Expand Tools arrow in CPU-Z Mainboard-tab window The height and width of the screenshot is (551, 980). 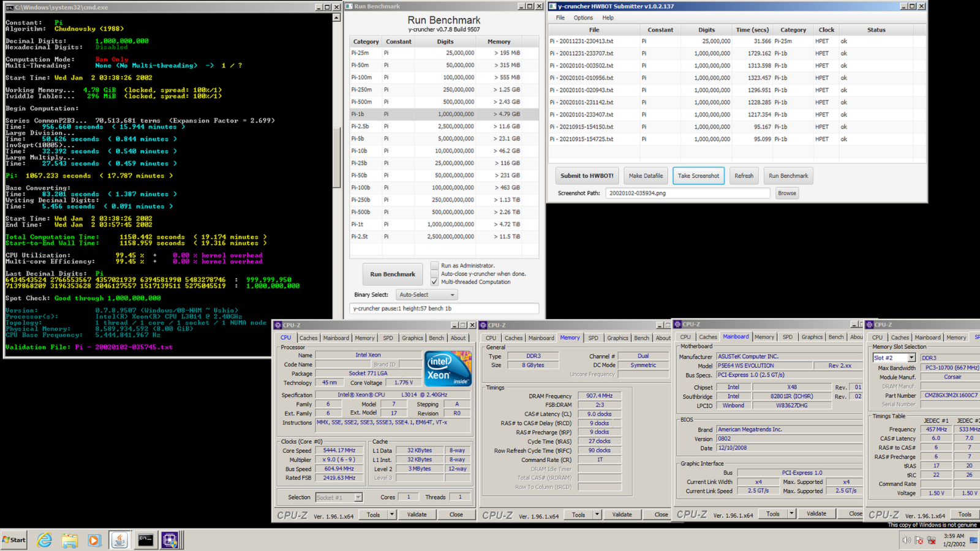(791, 514)
